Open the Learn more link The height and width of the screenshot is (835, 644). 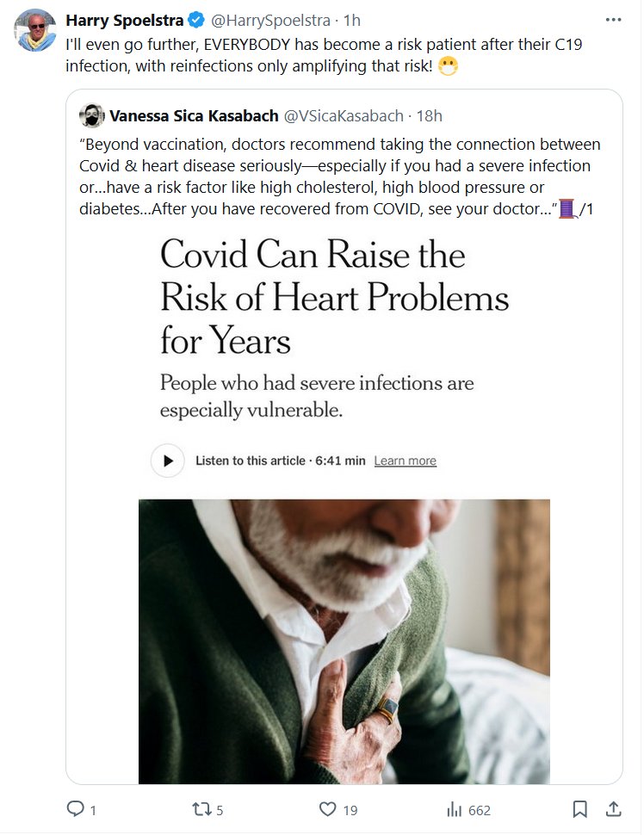[x=405, y=461]
